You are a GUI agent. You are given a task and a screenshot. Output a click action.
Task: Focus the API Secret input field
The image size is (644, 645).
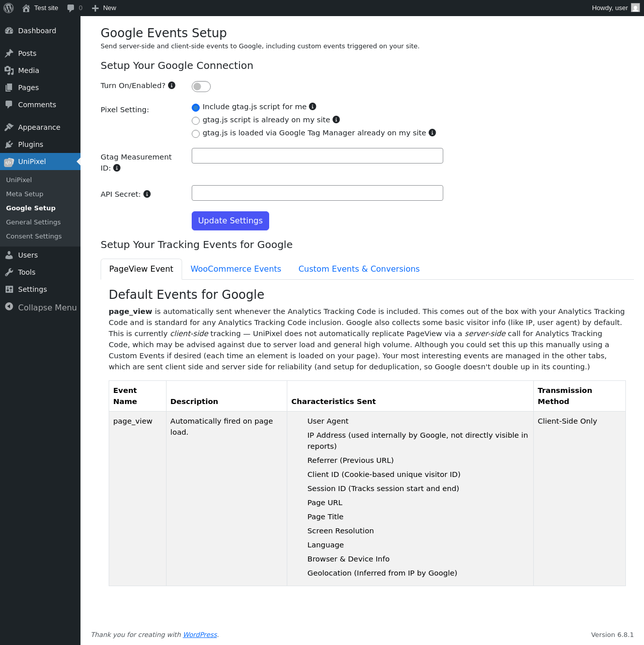(317, 193)
